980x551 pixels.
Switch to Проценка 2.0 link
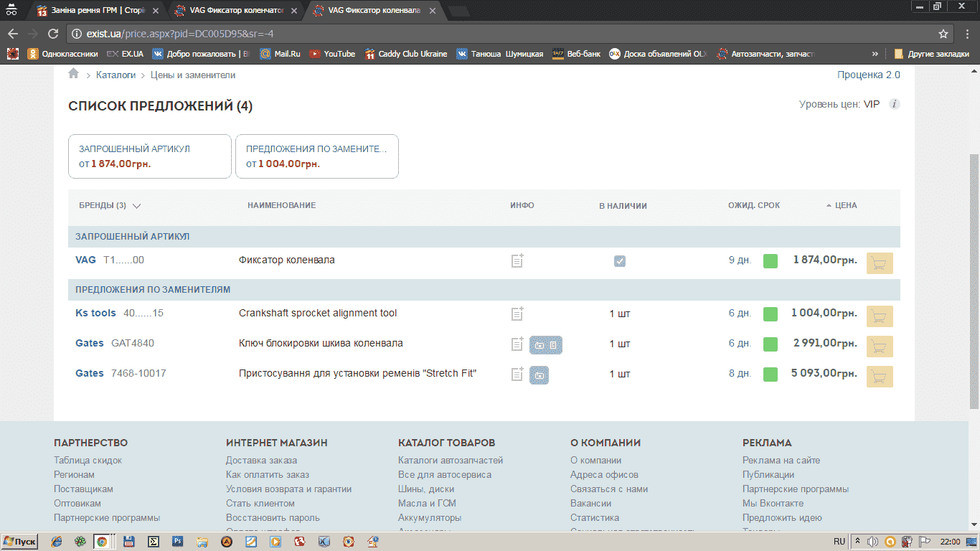[x=868, y=75]
